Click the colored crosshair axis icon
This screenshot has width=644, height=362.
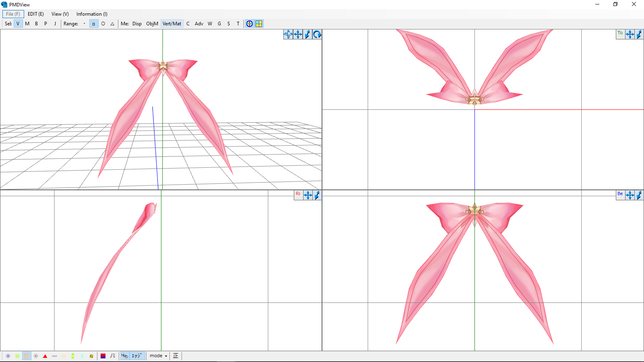tap(250, 24)
